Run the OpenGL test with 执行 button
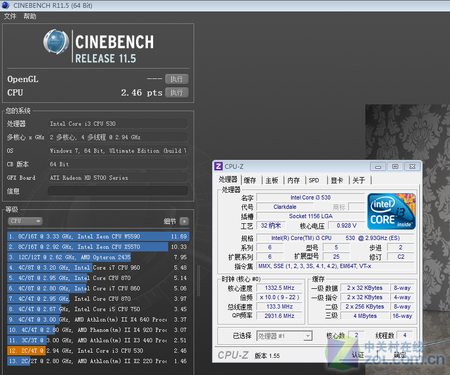 (x=177, y=79)
